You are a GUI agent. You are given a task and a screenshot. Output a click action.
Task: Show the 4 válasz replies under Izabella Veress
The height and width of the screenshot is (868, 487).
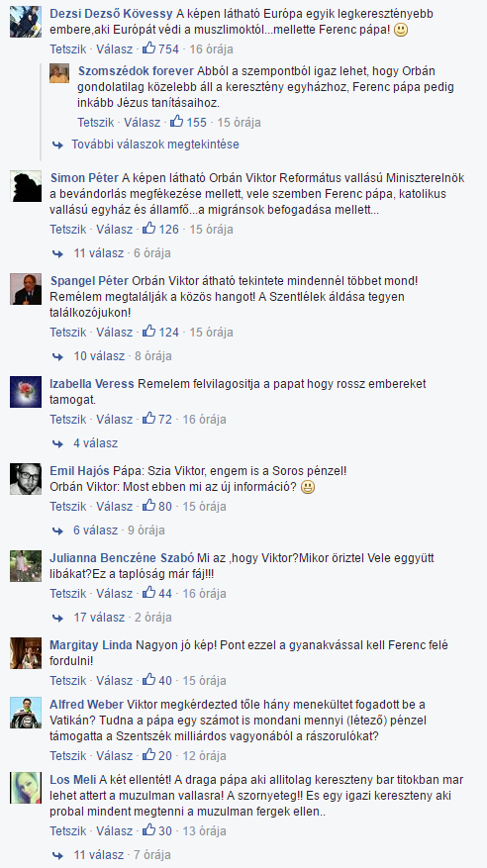pyautogui.click(x=96, y=442)
